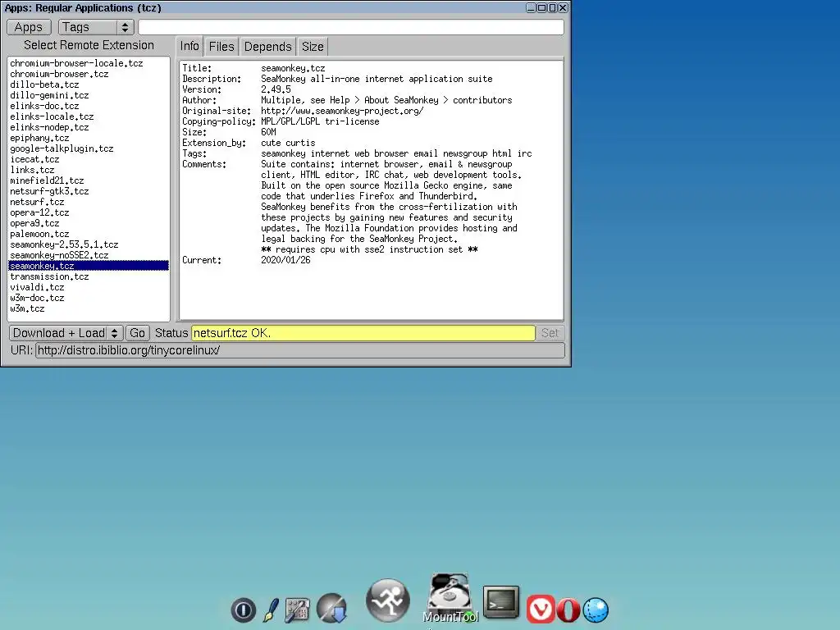Image resolution: width=840 pixels, height=630 pixels.
Task: Select w3m.tcz extension
Action: click(89, 309)
